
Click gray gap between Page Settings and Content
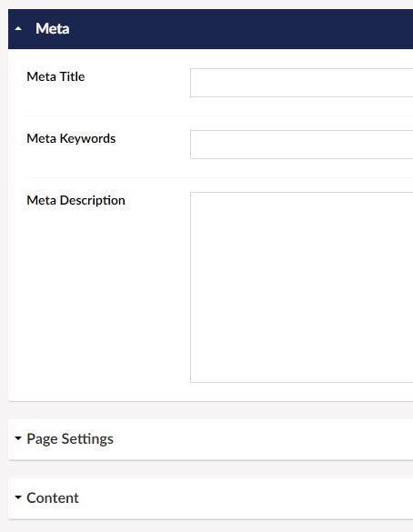tap(210, 469)
